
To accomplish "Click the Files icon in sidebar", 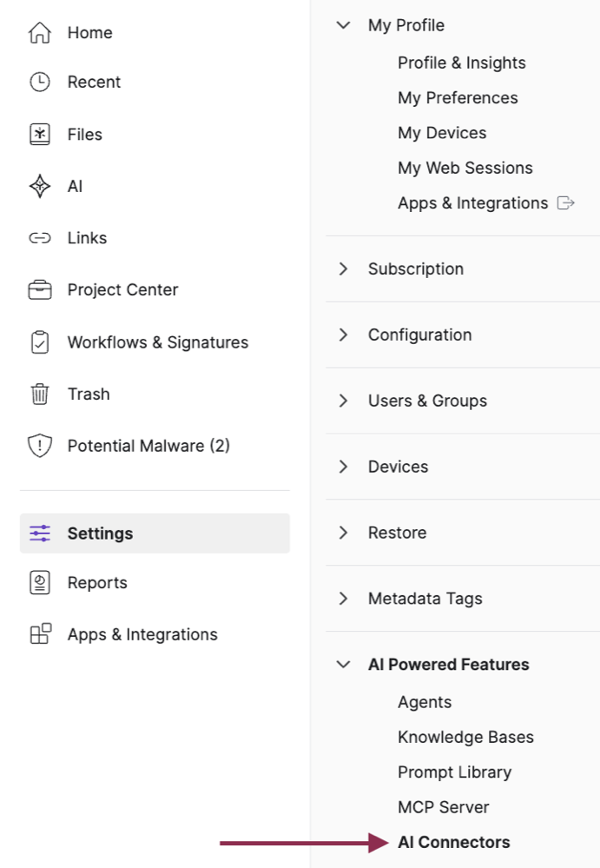I will (40, 134).
